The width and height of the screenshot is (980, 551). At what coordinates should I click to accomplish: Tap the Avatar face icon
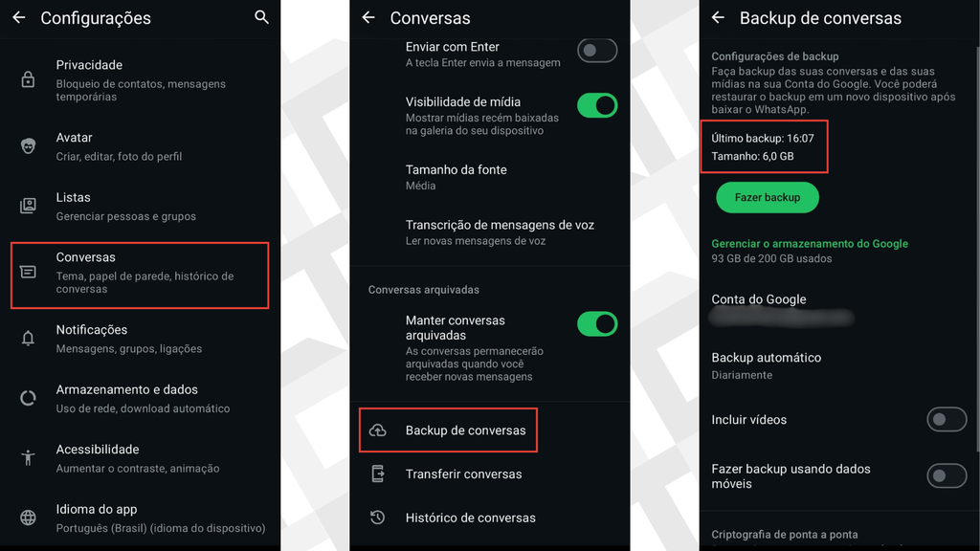pos(28,146)
